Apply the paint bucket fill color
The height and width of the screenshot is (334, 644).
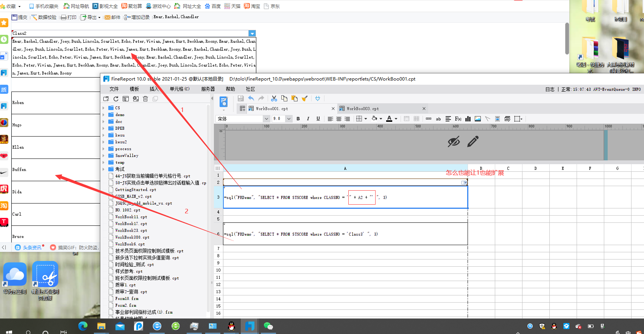point(374,119)
